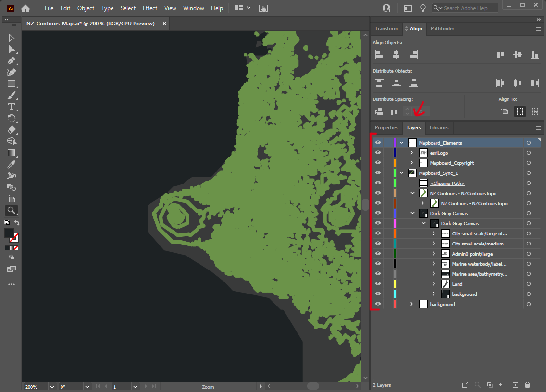Hide the esriLogo layer
The image size is (546, 392).
pyautogui.click(x=378, y=153)
